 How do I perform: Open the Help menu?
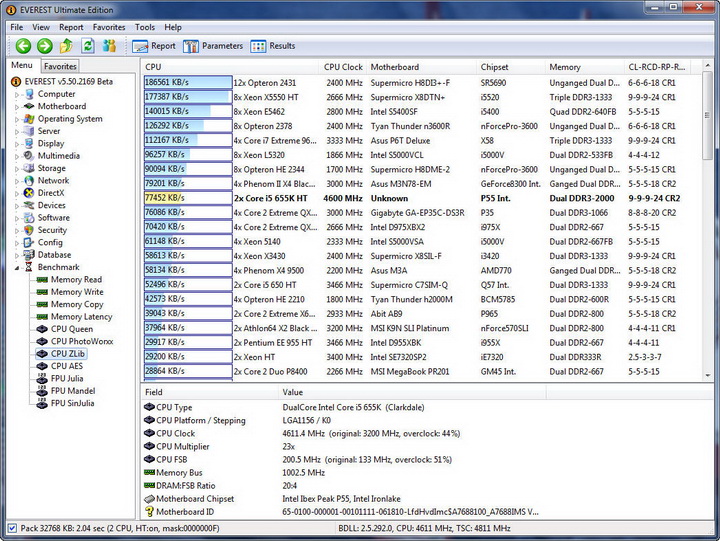click(173, 28)
